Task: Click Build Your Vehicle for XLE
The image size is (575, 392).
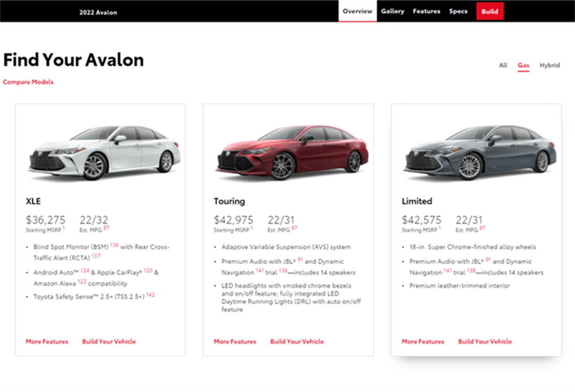Action: click(x=109, y=341)
